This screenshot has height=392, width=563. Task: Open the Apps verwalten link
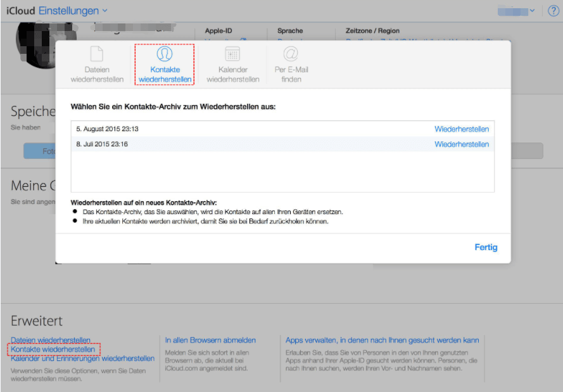382,340
